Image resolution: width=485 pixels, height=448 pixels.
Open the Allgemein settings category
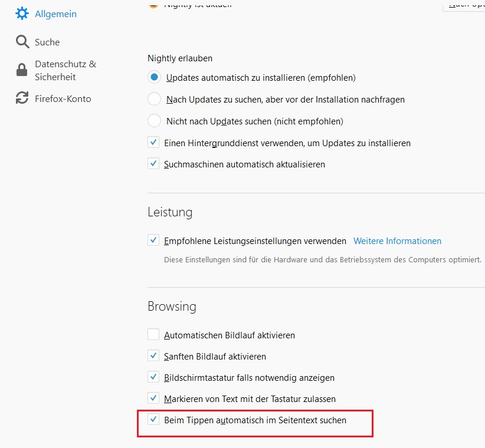pos(55,14)
